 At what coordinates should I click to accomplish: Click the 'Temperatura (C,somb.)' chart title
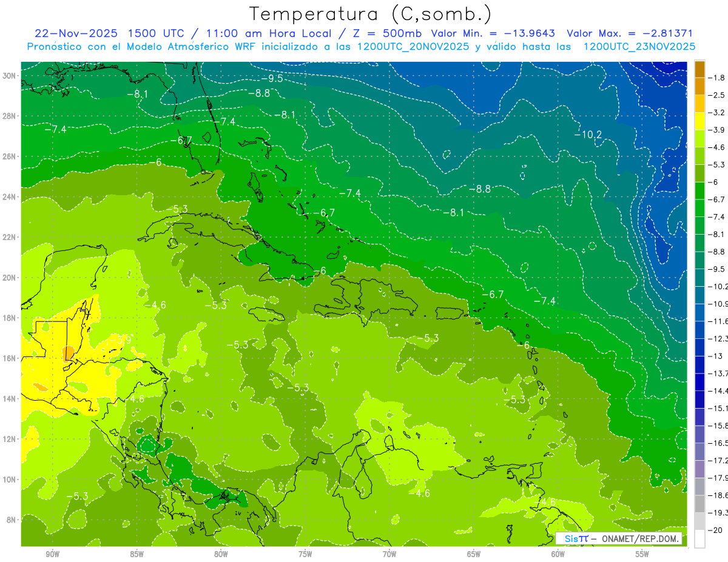pyautogui.click(x=370, y=14)
